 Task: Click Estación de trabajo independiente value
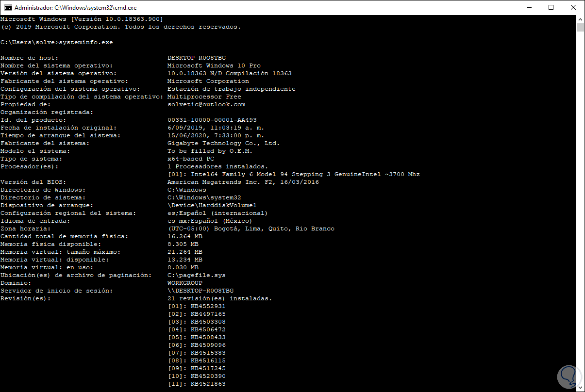(x=232, y=89)
